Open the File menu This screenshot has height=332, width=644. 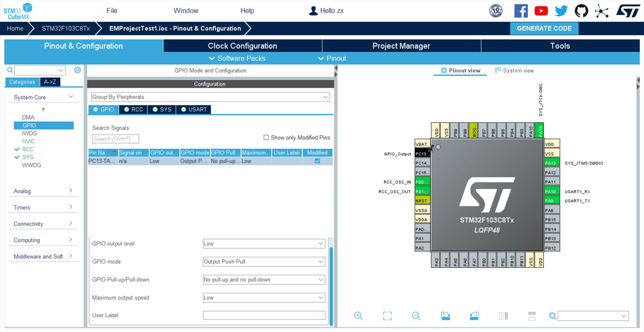click(x=112, y=11)
